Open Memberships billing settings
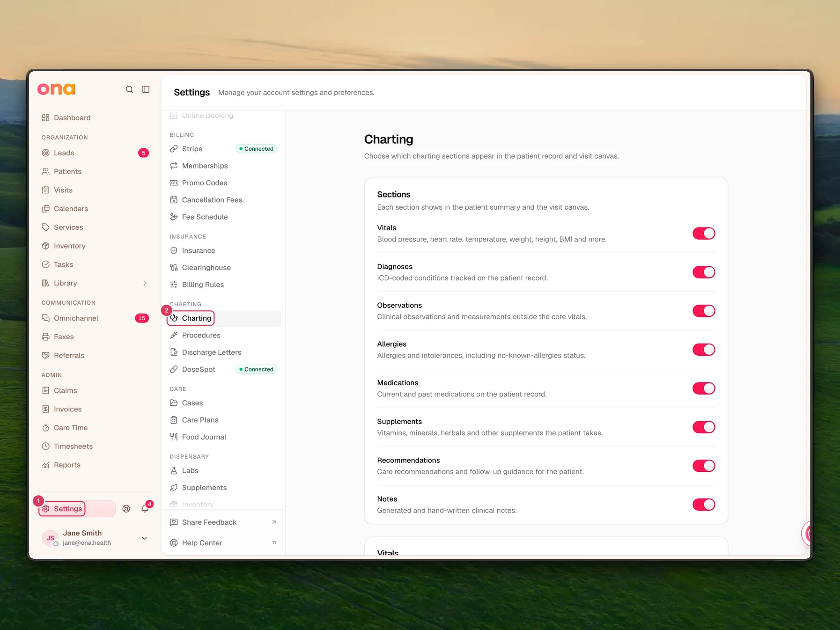 [x=223, y=166]
